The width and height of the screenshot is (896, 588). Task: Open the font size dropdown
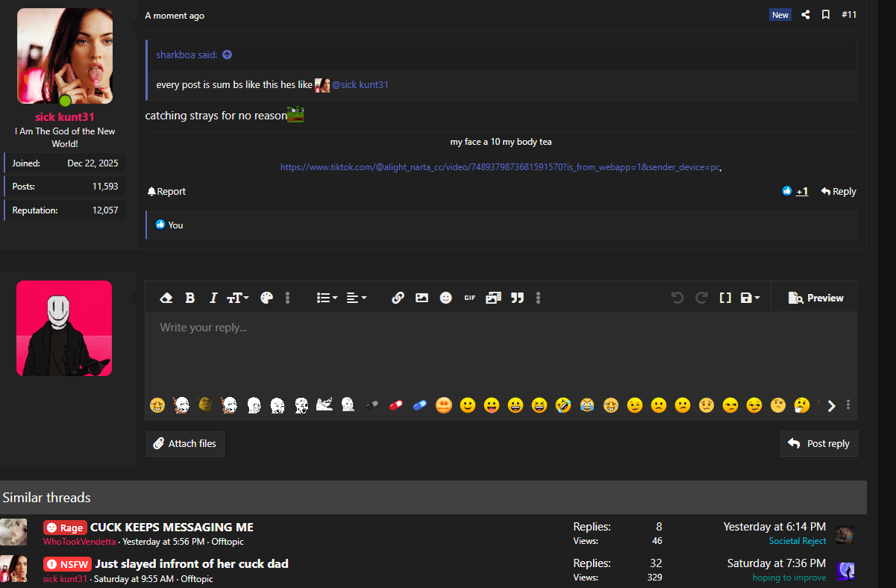[x=238, y=298]
